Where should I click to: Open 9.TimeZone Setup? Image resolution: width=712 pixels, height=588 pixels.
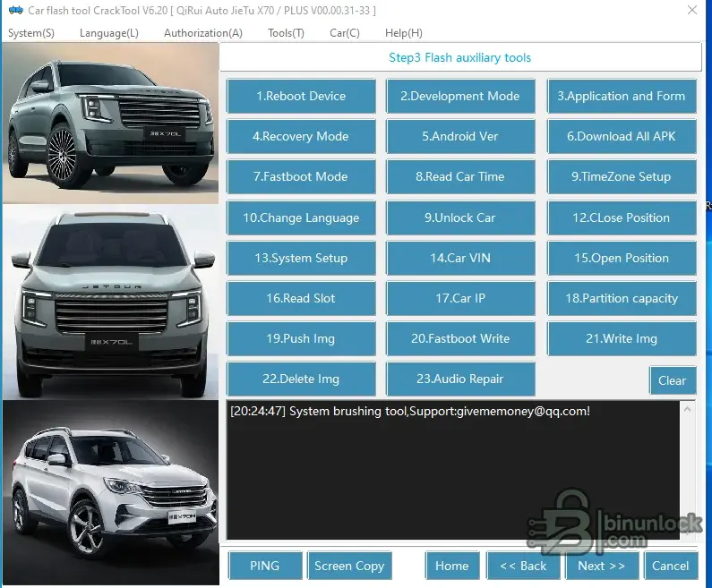click(622, 177)
